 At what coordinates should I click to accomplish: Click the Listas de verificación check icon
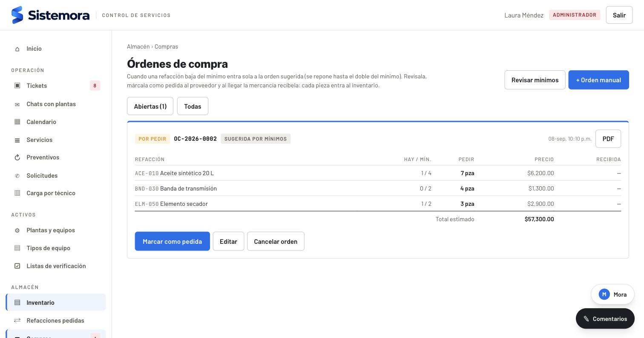coord(17,266)
